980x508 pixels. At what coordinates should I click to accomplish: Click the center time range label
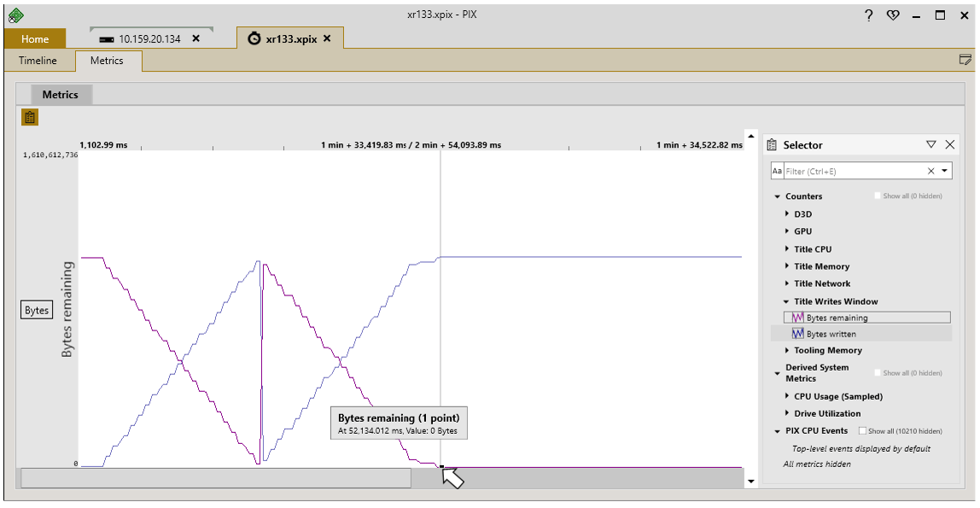(411, 145)
